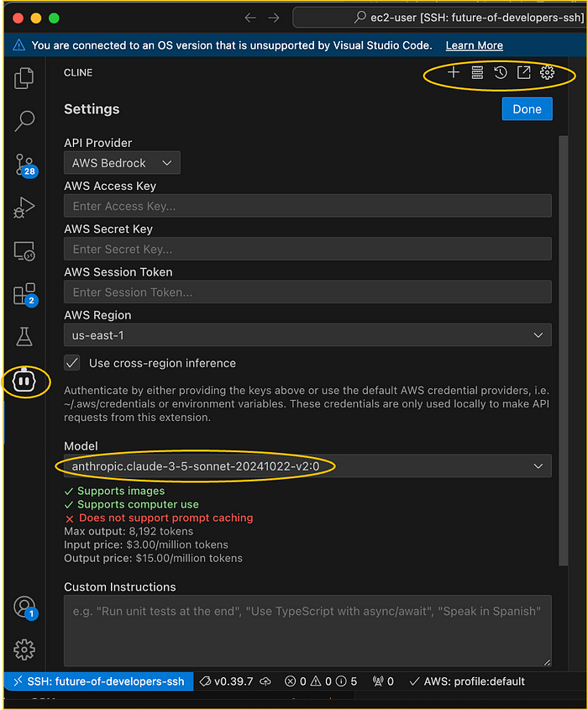Image resolution: width=588 pixels, height=710 pixels.
Task: Open the Search view icon
Action: [x=24, y=121]
